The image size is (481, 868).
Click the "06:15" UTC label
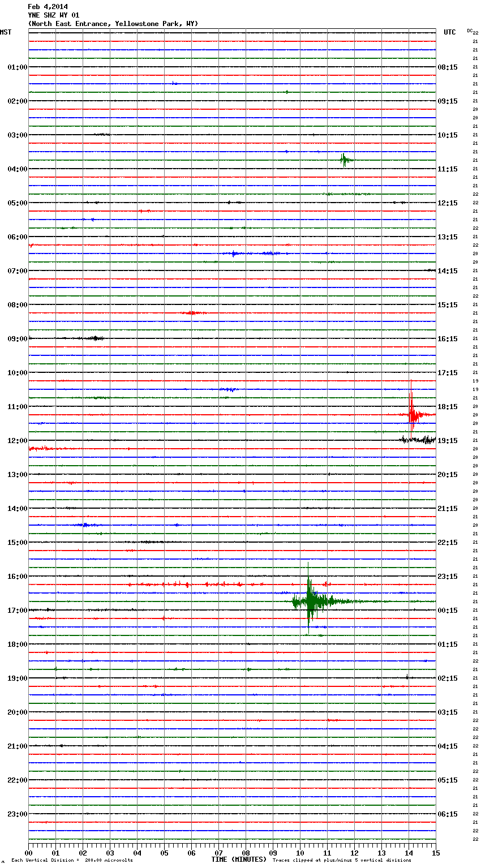tap(448, 814)
